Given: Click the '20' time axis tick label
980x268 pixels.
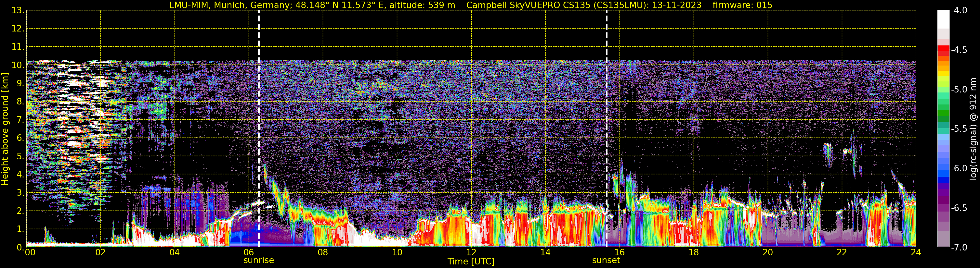Looking at the screenshot, I should pyautogui.click(x=768, y=252).
